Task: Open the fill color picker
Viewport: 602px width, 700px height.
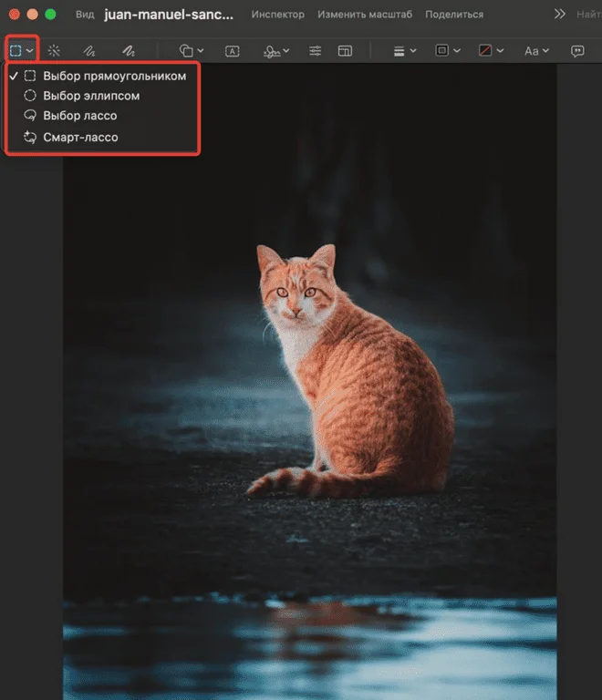Action: pyautogui.click(x=491, y=51)
